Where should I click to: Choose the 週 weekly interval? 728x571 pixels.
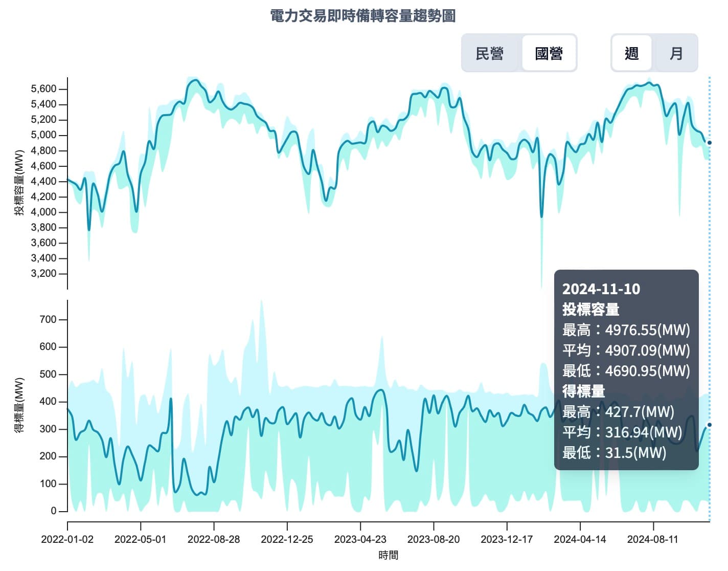631,53
